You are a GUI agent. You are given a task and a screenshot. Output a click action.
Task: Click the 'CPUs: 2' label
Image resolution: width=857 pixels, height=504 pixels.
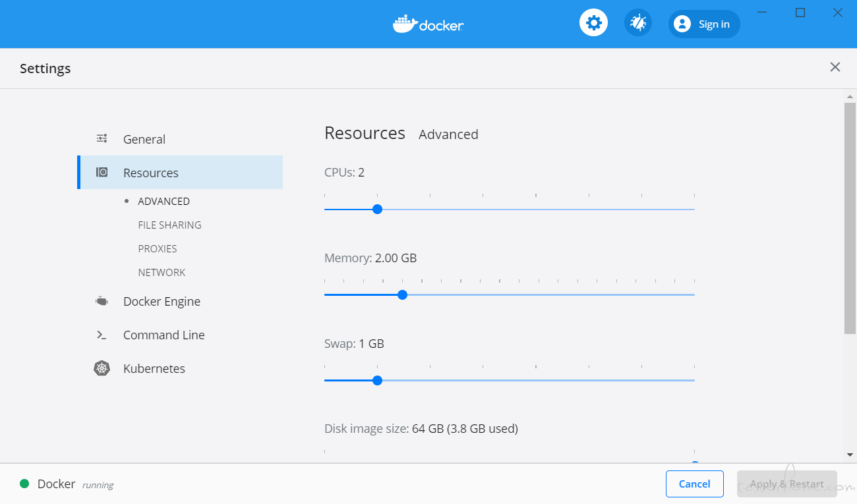pyautogui.click(x=344, y=173)
